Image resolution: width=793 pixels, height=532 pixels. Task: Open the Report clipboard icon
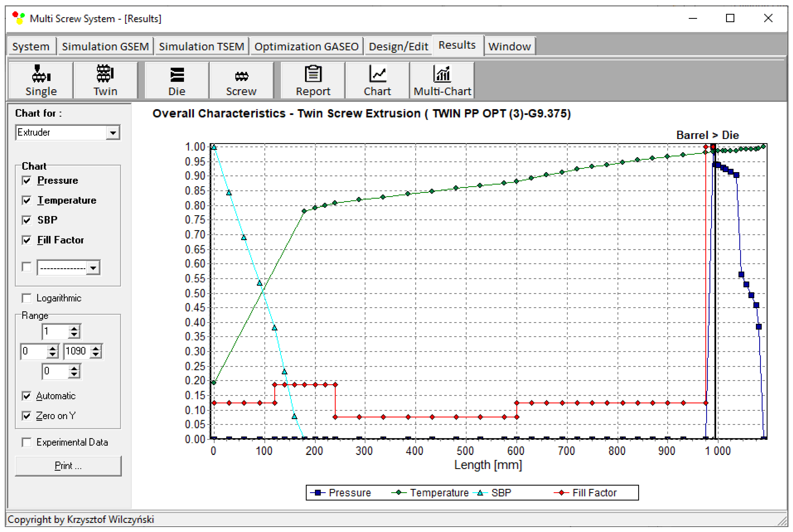click(313, 74)
